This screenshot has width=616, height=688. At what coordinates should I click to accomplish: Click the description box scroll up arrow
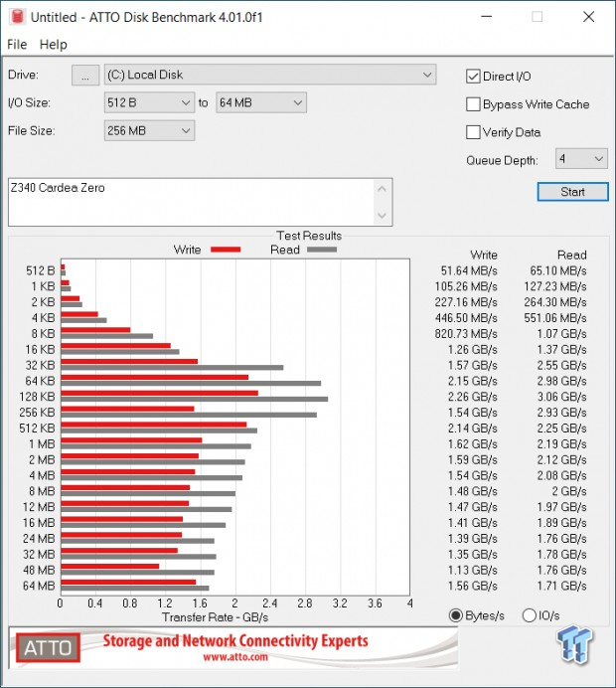[x=382, y=189]
